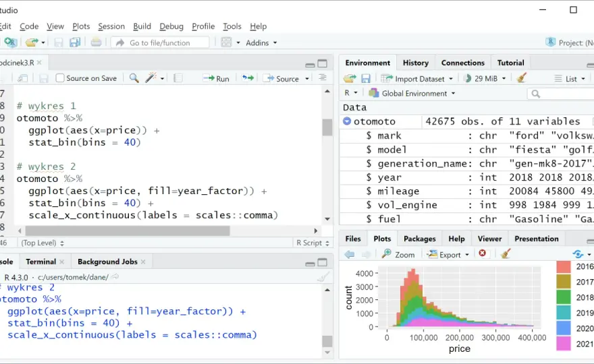Open the Plots menu
594x364 pixels.
point(81,26)
